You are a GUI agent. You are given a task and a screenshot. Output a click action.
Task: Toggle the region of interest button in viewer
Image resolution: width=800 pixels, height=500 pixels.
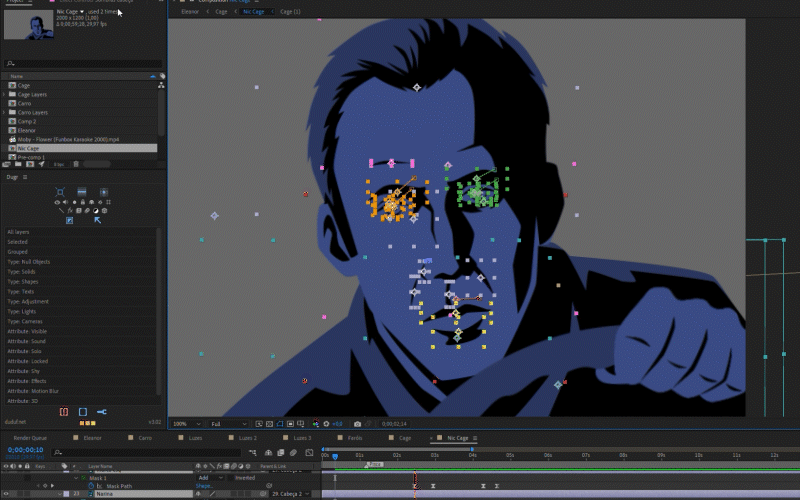290,424
